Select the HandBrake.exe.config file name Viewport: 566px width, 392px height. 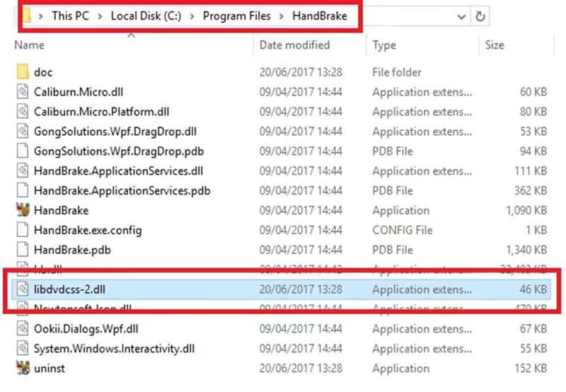pos(88,230)
